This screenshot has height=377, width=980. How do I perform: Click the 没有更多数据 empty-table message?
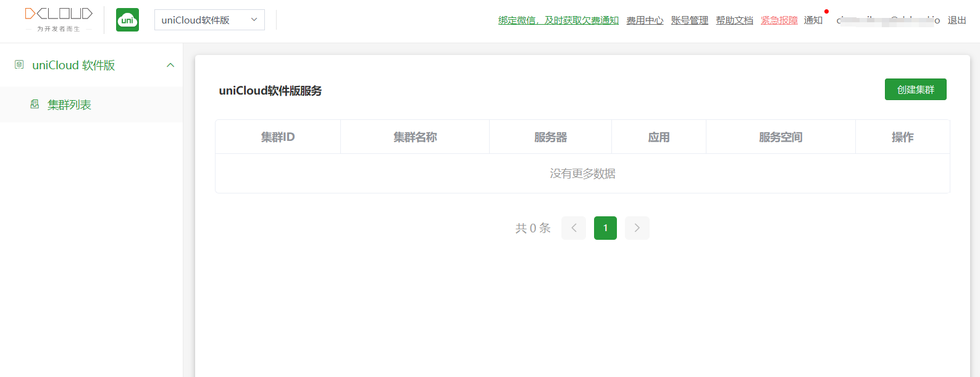pos(582,174)
